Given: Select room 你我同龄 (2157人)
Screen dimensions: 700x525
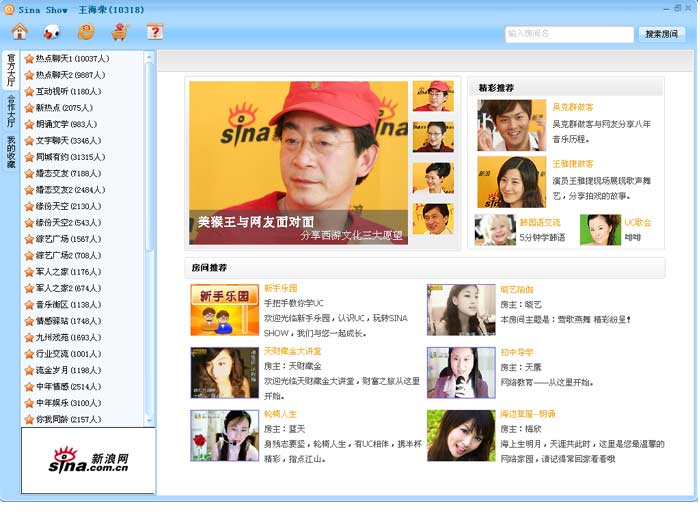Looking at the screenshot, I should pos(68,419).
